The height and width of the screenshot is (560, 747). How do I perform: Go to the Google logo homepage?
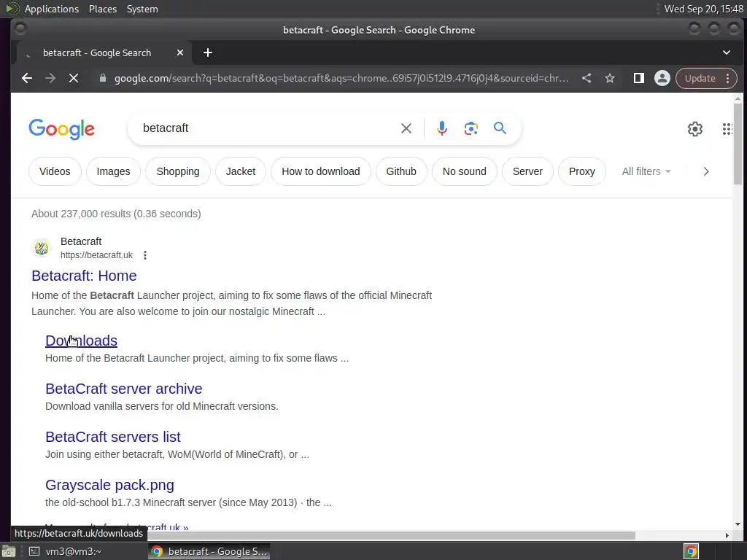(x=62, y=129)
